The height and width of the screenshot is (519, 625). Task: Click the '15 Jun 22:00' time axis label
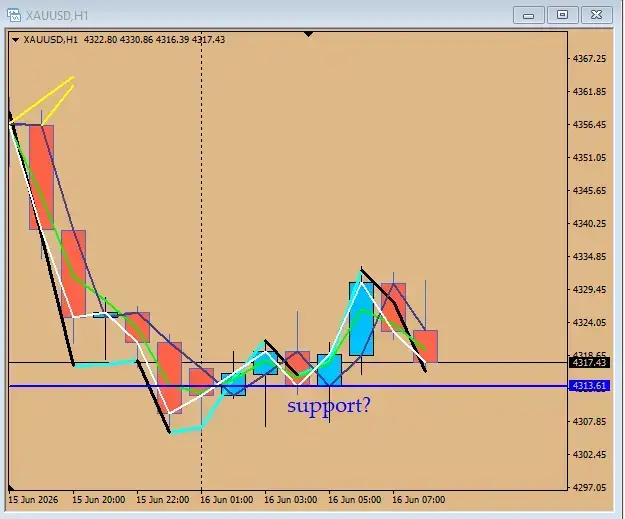pyautogui.click(x=163, y=500)
